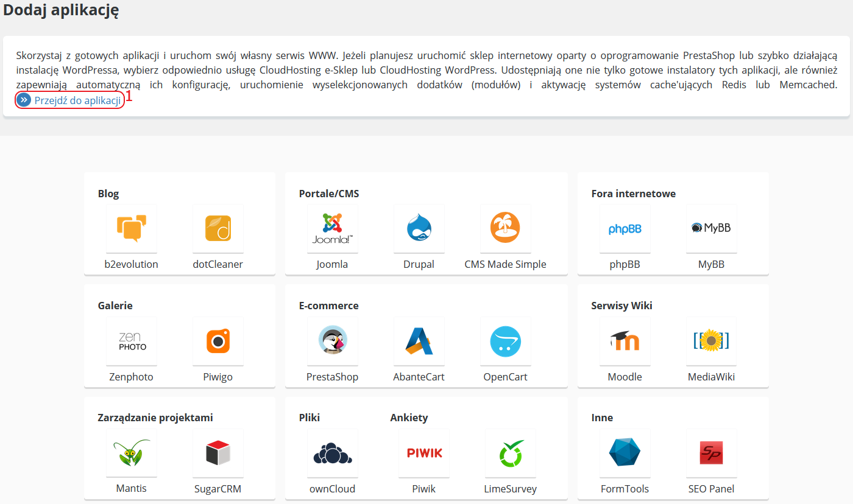This screenshot has width=853, height=504.
Task: Click the dotCleaner name label
Action: click(218, 264)
